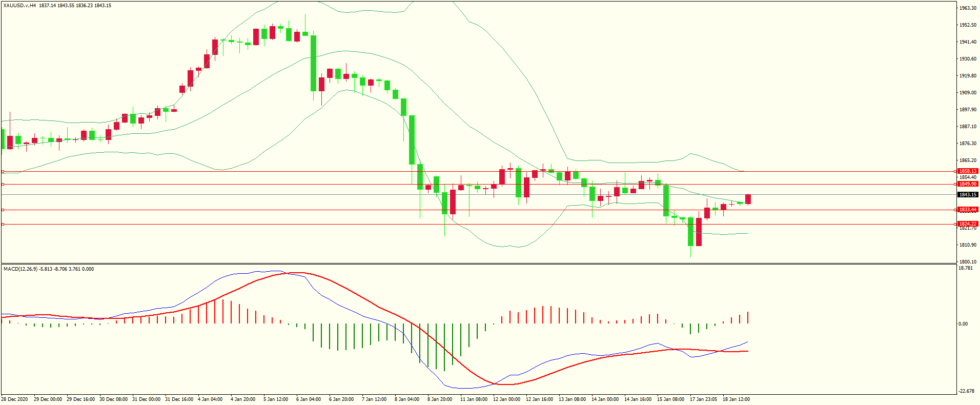Viewport: 980px width, 405px height.
Task: Click the -22.678 MACD scale label
Action: [x=966, y=391]
